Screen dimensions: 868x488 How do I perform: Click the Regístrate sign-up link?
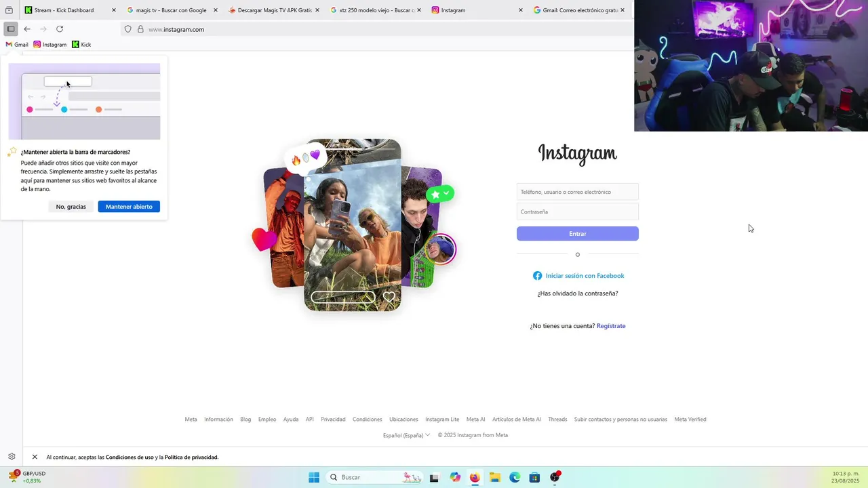pos(611,326)
